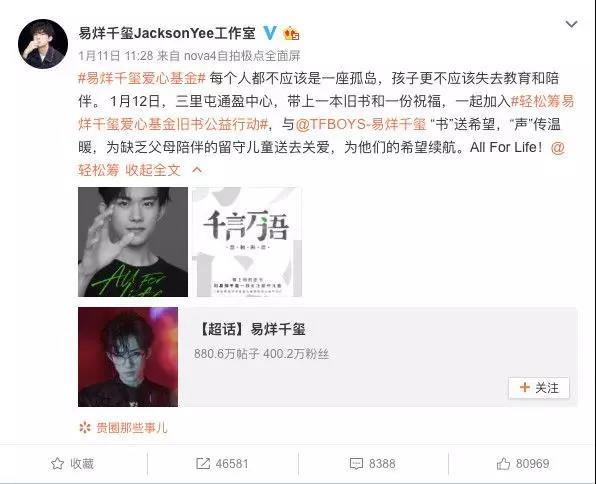Click the membership crown badge icon
The image size is (596, 484).
[x=291, y=34]
